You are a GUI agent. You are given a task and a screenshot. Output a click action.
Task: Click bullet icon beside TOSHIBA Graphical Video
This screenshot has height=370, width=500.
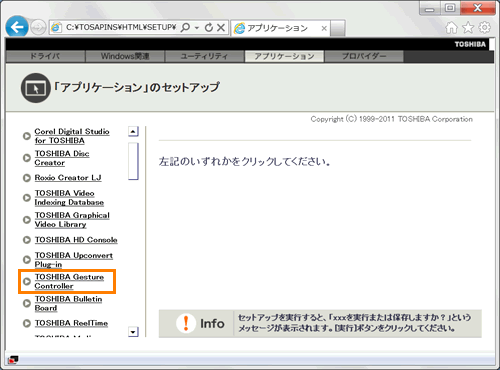pyautogui.click(x=27, y=220)
